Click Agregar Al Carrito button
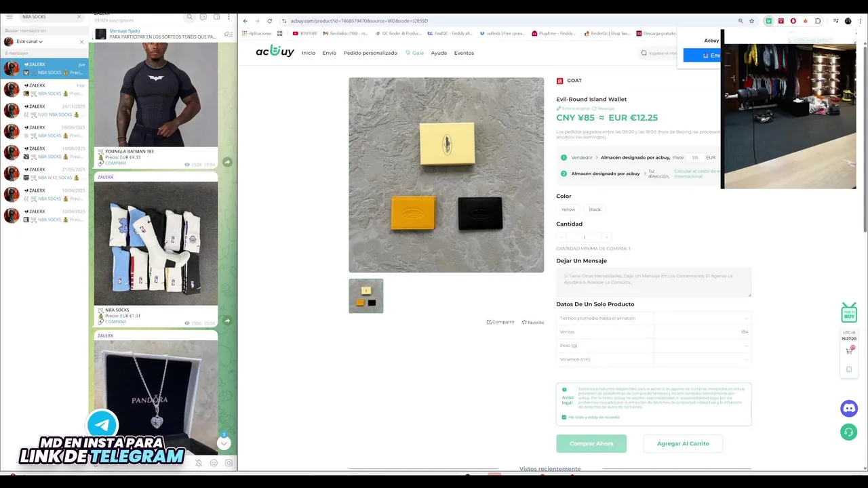This screenshot has height=488, width=868. tap(683, 443)
